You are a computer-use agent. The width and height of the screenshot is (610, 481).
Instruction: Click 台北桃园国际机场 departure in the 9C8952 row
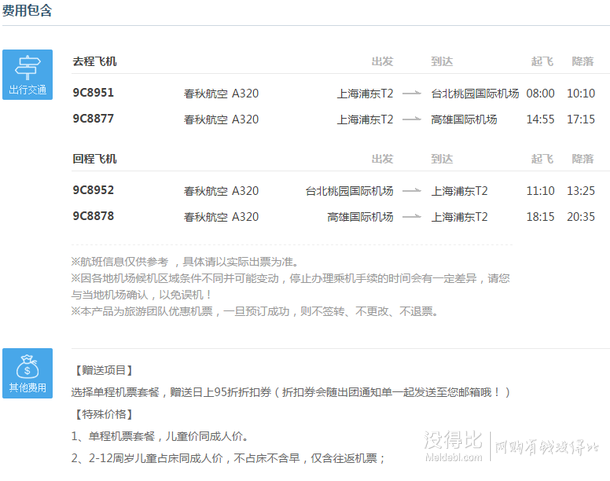click(x=349, y=191)
